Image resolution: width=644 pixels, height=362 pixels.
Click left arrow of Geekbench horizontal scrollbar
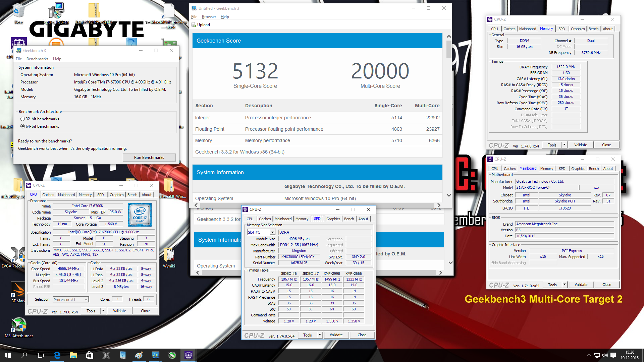pyautogui.click(x=196, y=205)
